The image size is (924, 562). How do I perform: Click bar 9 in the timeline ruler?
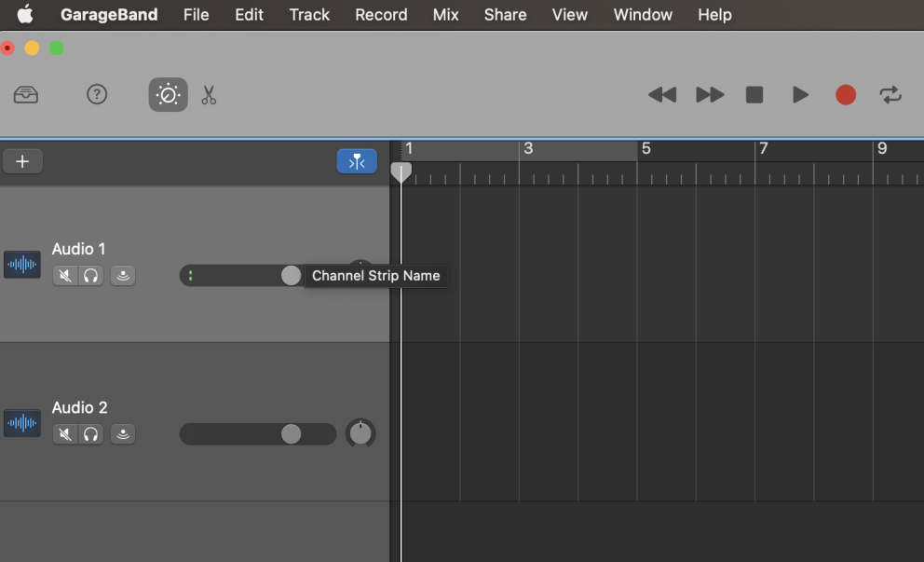point(881,148)
